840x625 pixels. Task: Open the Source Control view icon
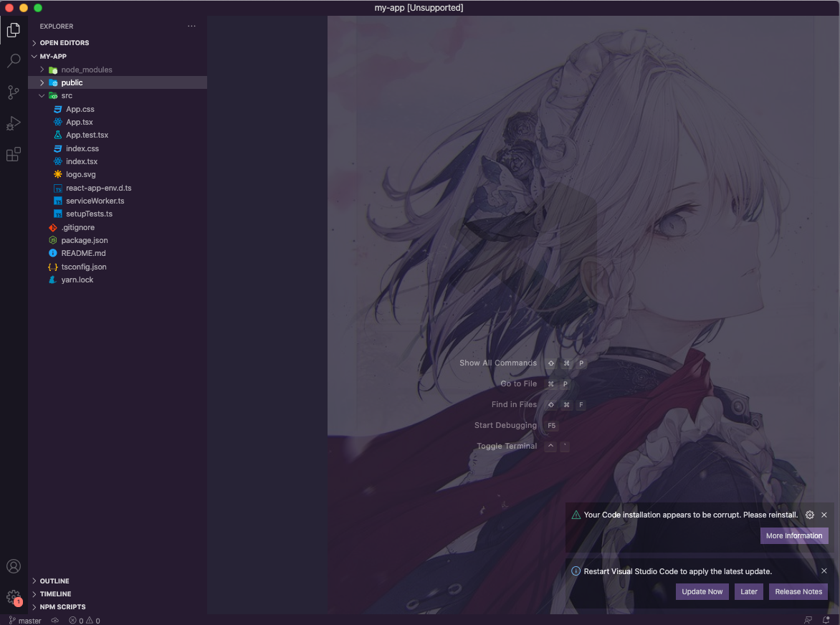click(x=14, y=92)
